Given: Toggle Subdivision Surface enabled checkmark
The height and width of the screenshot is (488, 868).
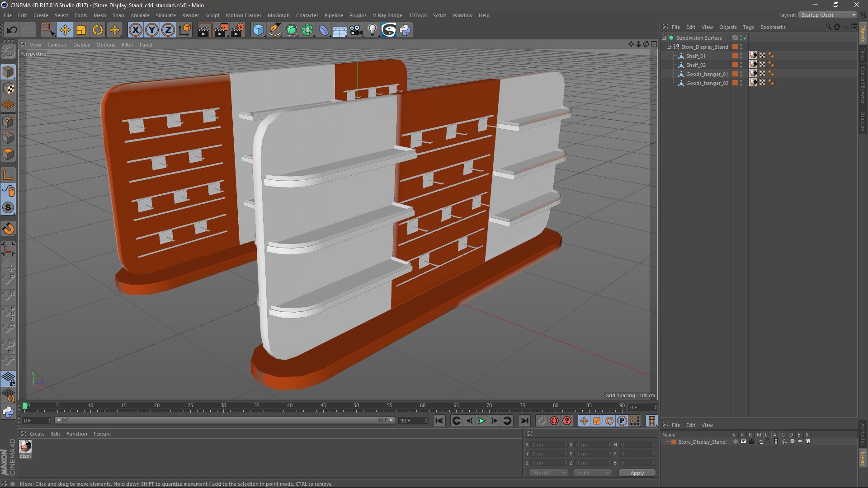Looking at the screenshot, I should click(x=745, y=38).
